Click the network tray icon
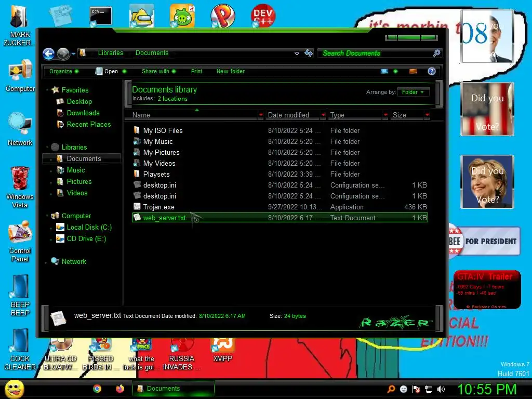This screenshot has height=399, width=532. tap(429, 389)
